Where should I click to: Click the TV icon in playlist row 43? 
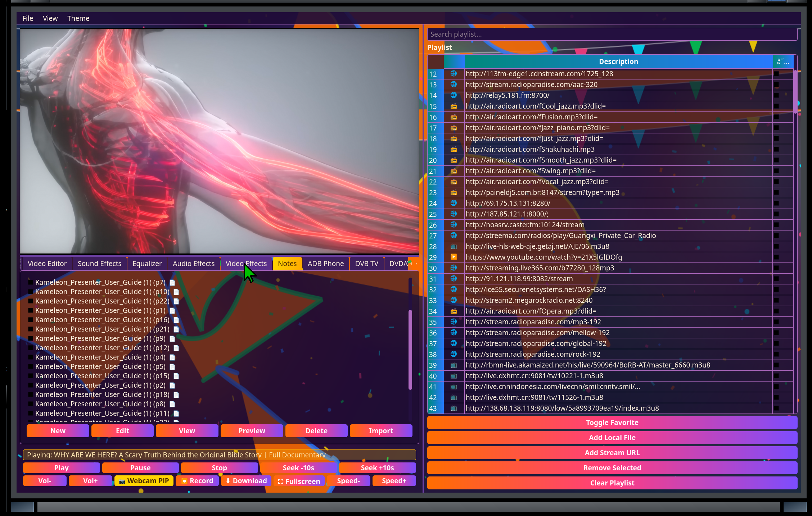pos(454,408)
